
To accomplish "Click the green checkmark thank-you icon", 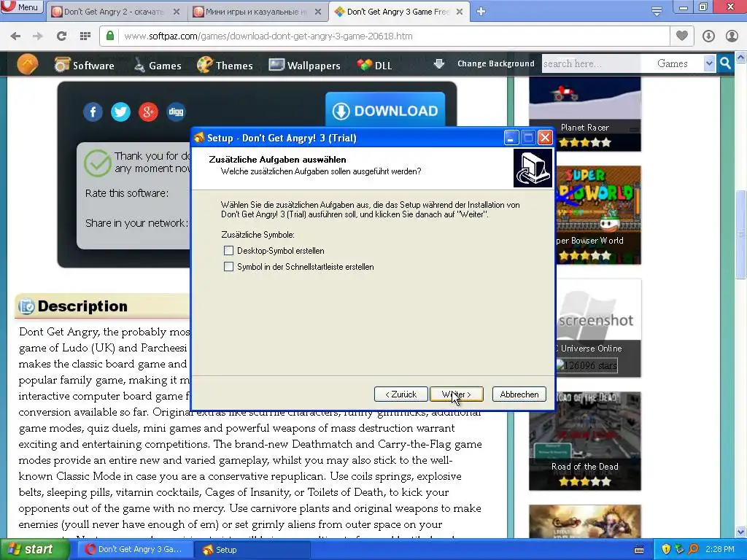I will [98, 163].
